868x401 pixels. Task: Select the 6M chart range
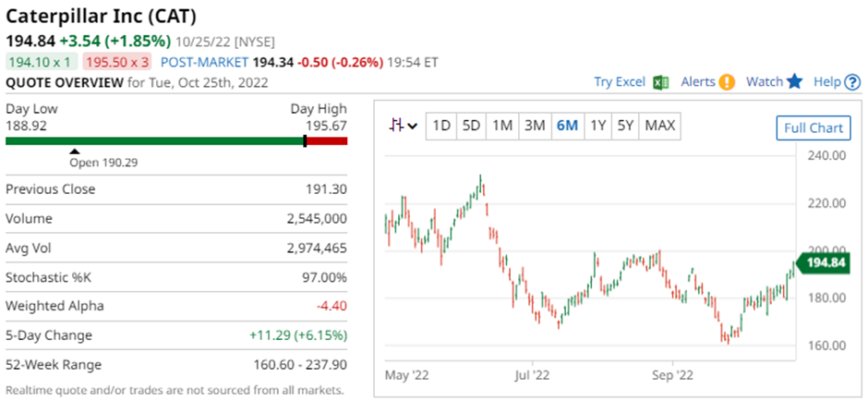(567, 126)
